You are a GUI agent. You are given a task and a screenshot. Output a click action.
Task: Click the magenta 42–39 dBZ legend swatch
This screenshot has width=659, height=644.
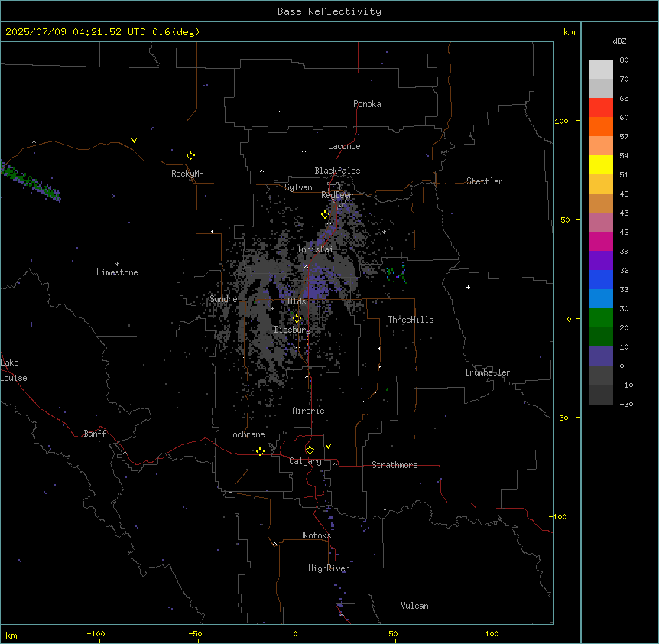(601, 241)
